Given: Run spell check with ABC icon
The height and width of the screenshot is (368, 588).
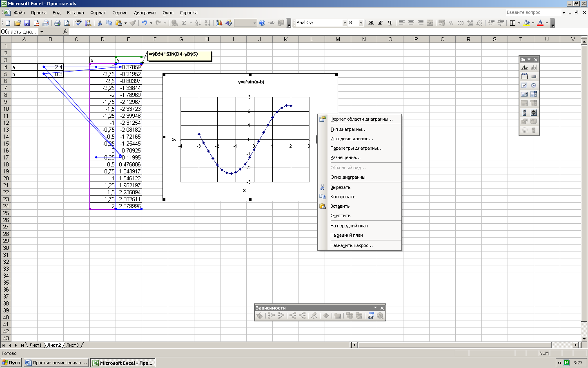Looking at the screenshot, I should [78, 23].
